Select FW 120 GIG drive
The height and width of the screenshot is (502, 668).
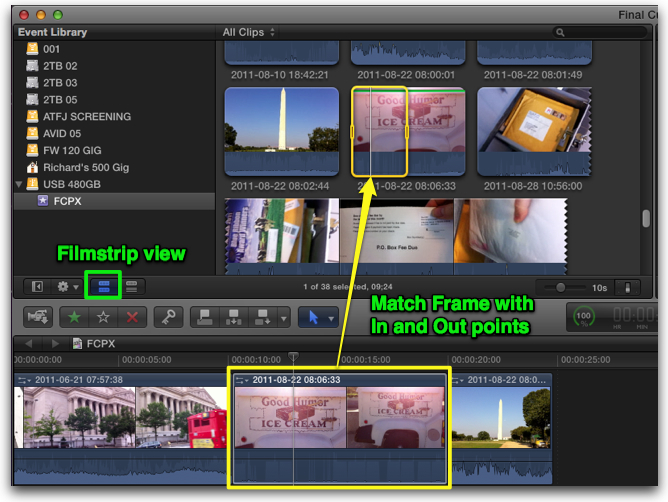(114, 150)
